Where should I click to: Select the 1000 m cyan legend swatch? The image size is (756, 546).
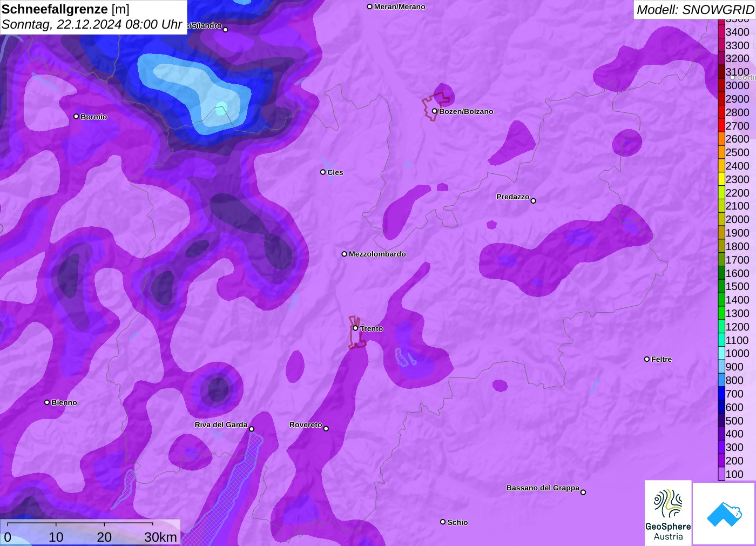721,353
